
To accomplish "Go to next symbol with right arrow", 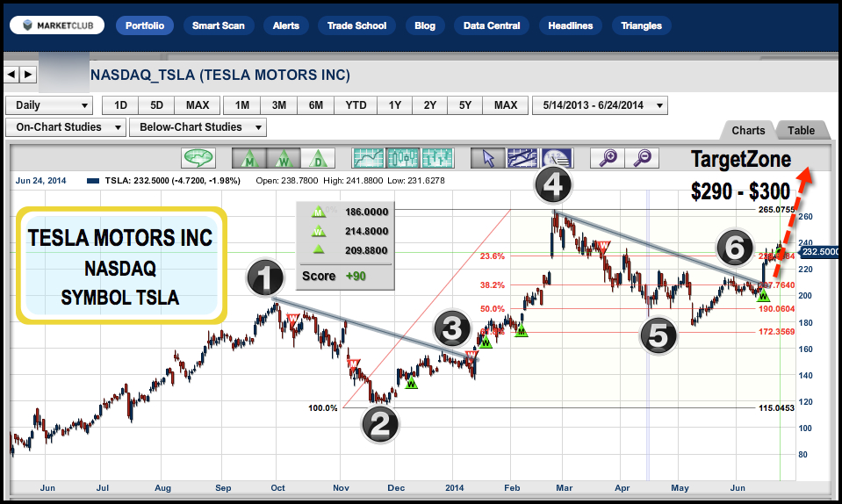I will coord(28,74).
